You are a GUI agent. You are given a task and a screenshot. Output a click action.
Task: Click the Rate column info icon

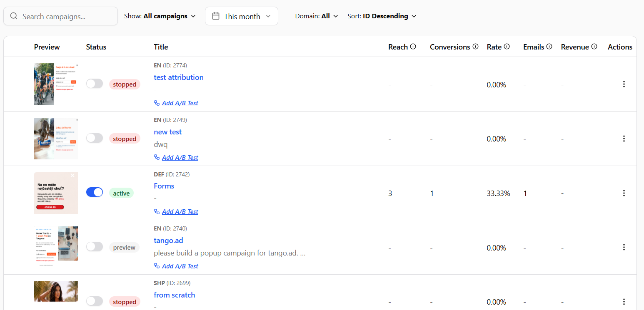click(507, 47)
